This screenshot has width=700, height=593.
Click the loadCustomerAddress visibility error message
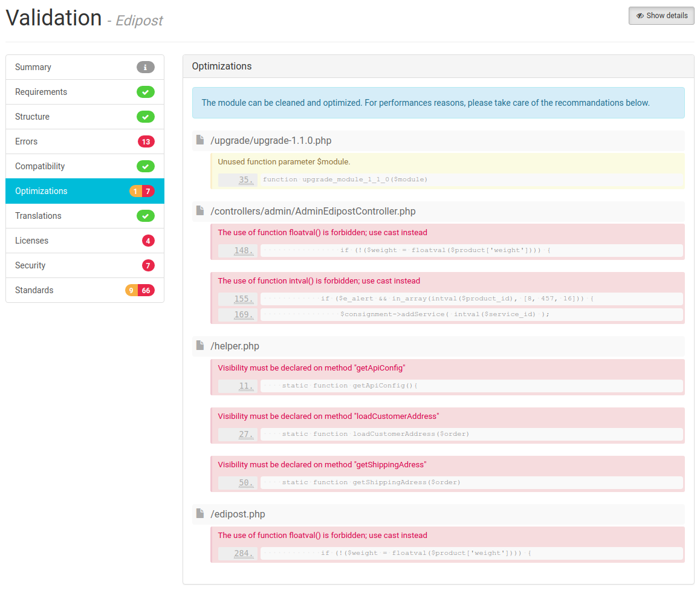tap(329, 416)
